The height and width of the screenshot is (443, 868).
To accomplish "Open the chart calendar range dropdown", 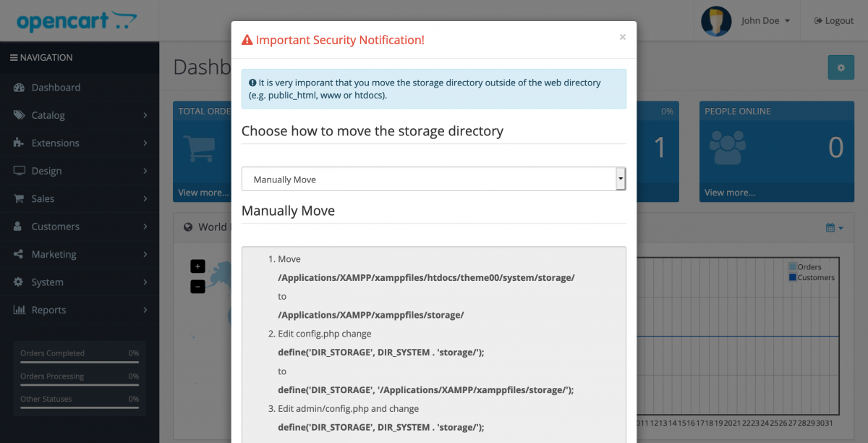I will point(834,227).
